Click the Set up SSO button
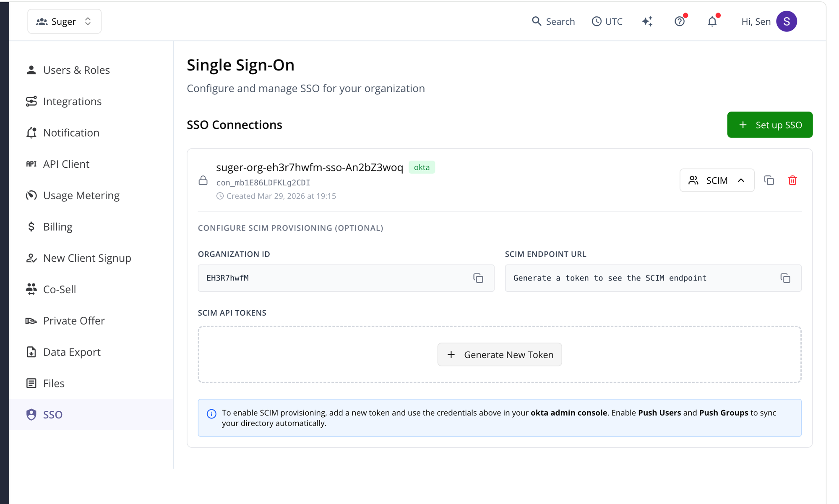This screenshot has height=504, width=839. (x=769, y=125)
